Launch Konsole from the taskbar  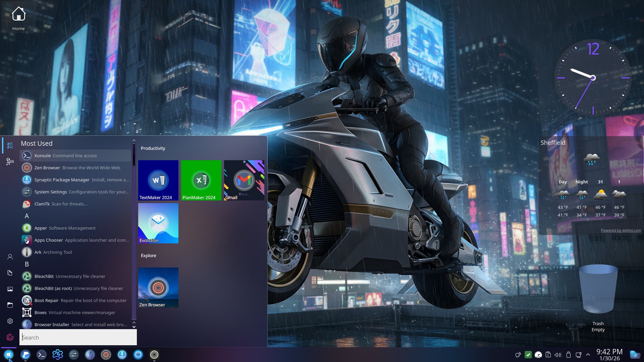pos(42,355)
